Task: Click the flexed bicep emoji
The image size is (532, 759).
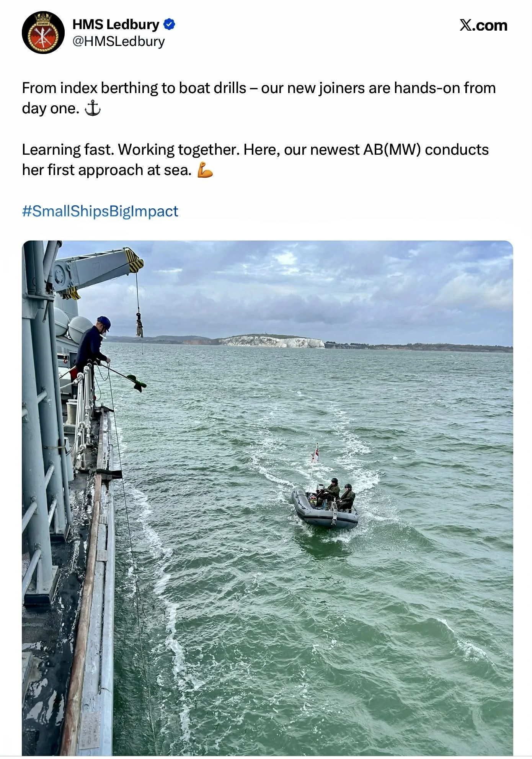Action: click(205, 170)
